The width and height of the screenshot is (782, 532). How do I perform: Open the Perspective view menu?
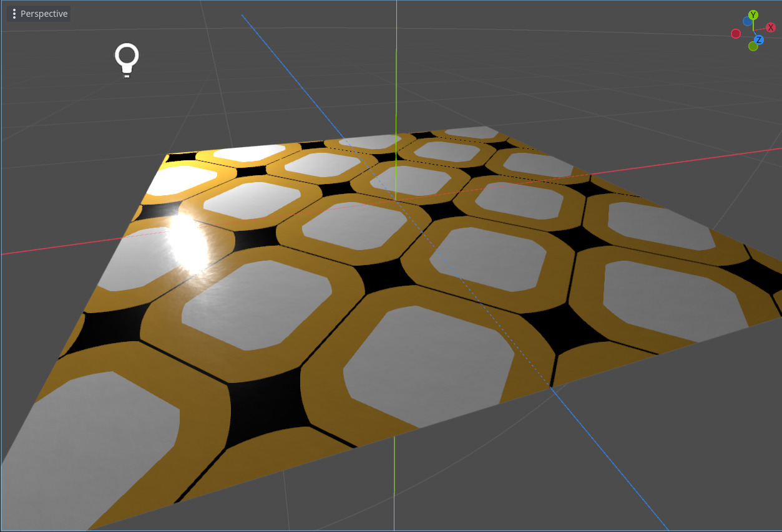tap(39, 14)
